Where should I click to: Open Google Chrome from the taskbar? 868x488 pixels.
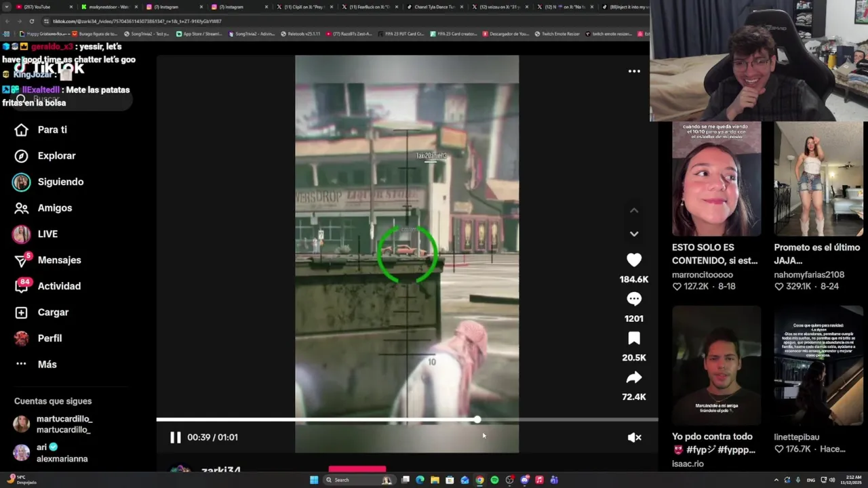[479, 480]
